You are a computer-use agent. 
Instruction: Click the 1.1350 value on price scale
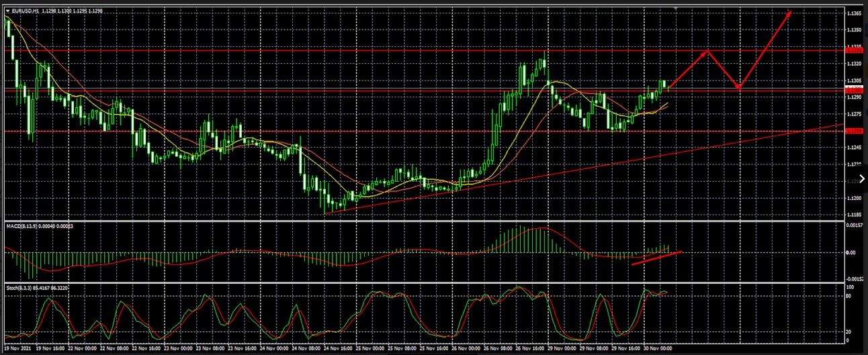click(x=855, y=30)
